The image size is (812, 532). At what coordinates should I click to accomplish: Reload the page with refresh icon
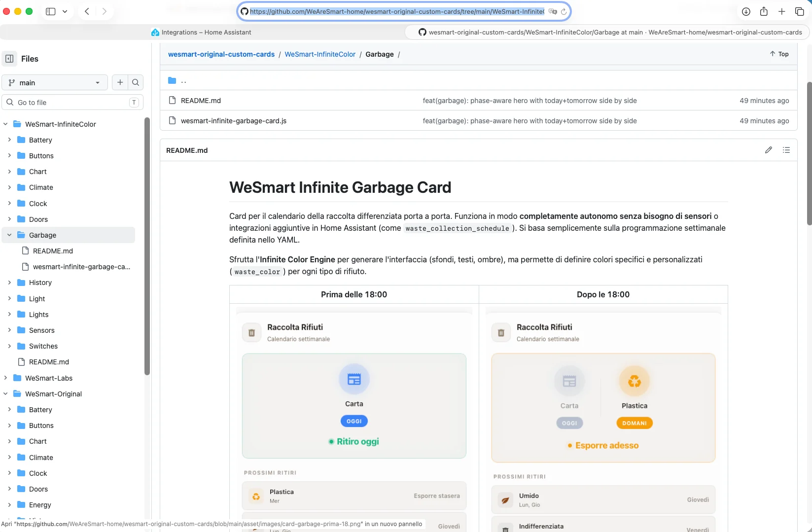[564, 11]
